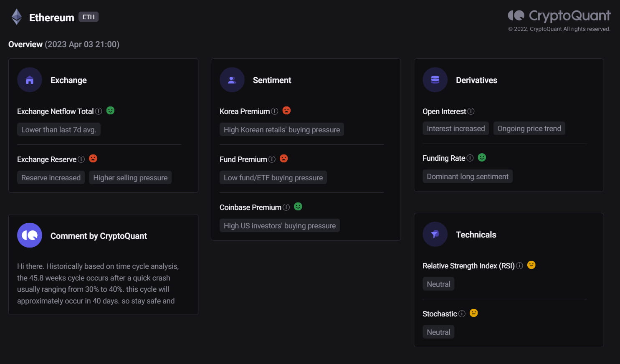Open the Exchange Reserve info tooltip
Screen dimensions: 620x364
click(x=82, y=159)
